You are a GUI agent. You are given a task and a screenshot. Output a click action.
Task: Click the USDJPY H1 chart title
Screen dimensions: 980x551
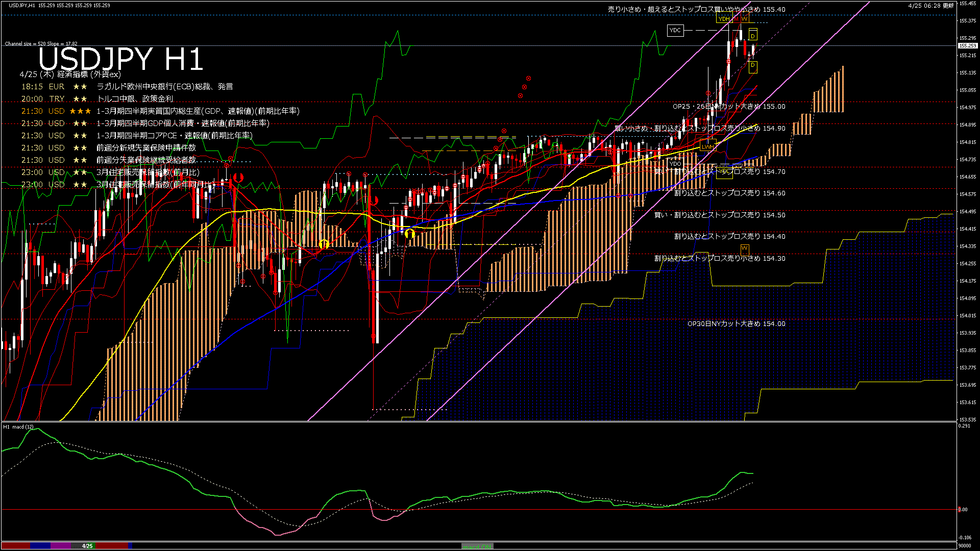(121, 59)
